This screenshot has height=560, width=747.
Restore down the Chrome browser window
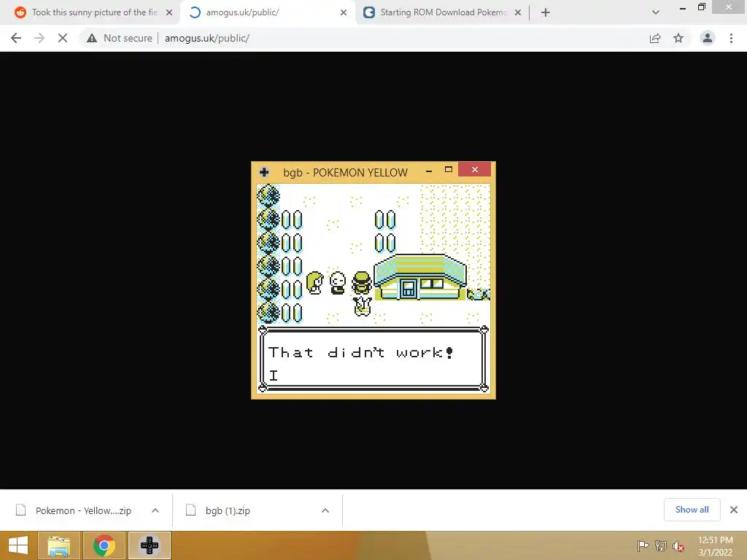(701, 7)
